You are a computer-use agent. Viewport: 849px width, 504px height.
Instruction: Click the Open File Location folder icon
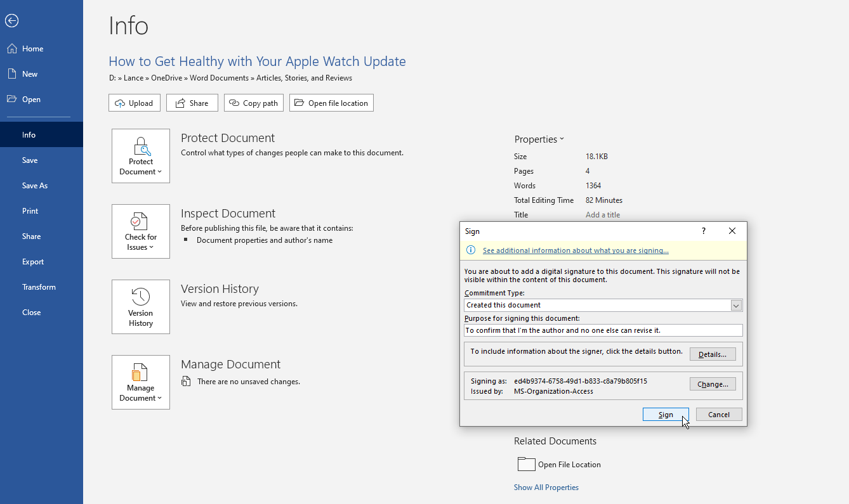[x=526, y=464]
